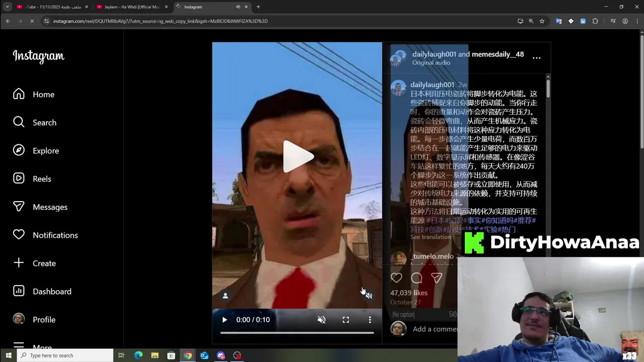Open the video player's three-dot options
Image resolution: width=644 pixels, height=362 pixels.
(x=370, y=320)
